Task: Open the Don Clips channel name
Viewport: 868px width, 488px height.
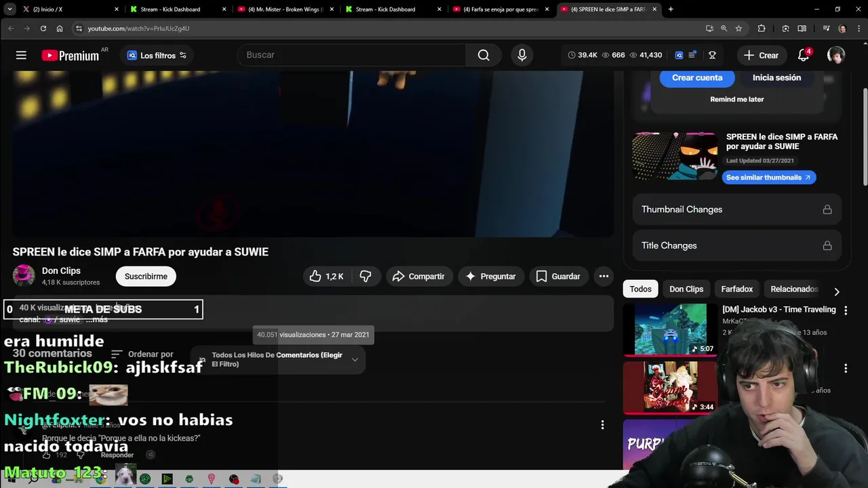Action: pos(61,271)
